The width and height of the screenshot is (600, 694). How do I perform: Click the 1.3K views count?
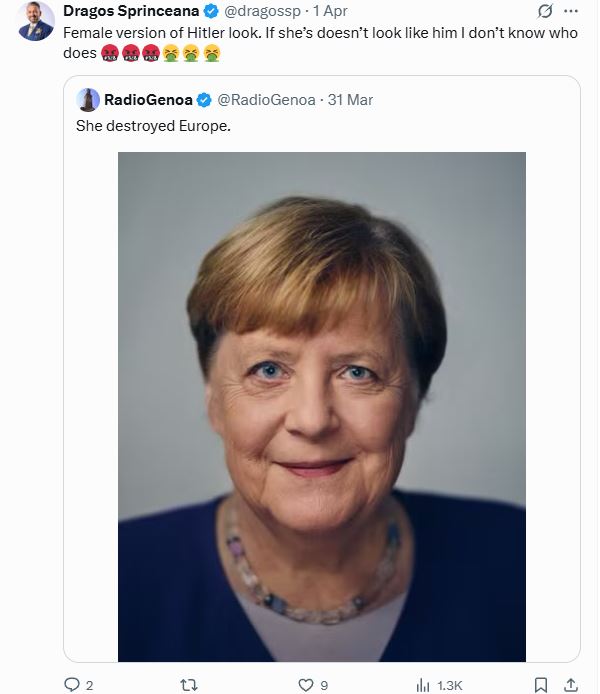tap(451, 685)
